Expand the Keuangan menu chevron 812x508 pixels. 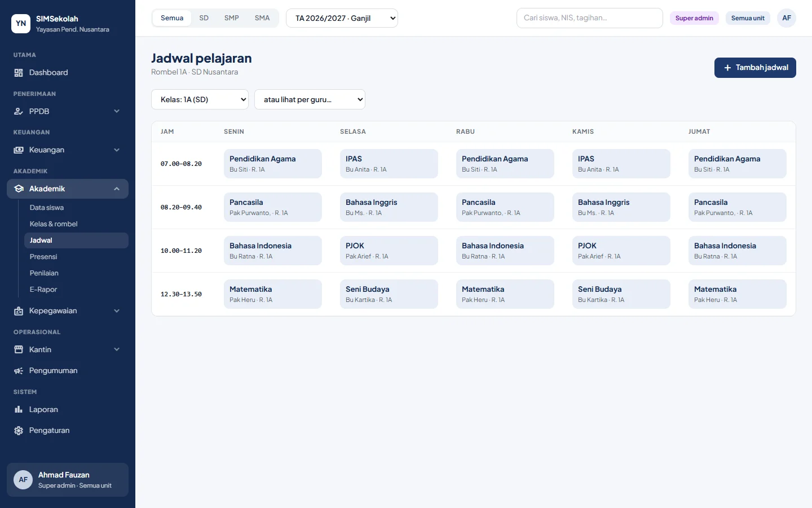coord(117,150)
